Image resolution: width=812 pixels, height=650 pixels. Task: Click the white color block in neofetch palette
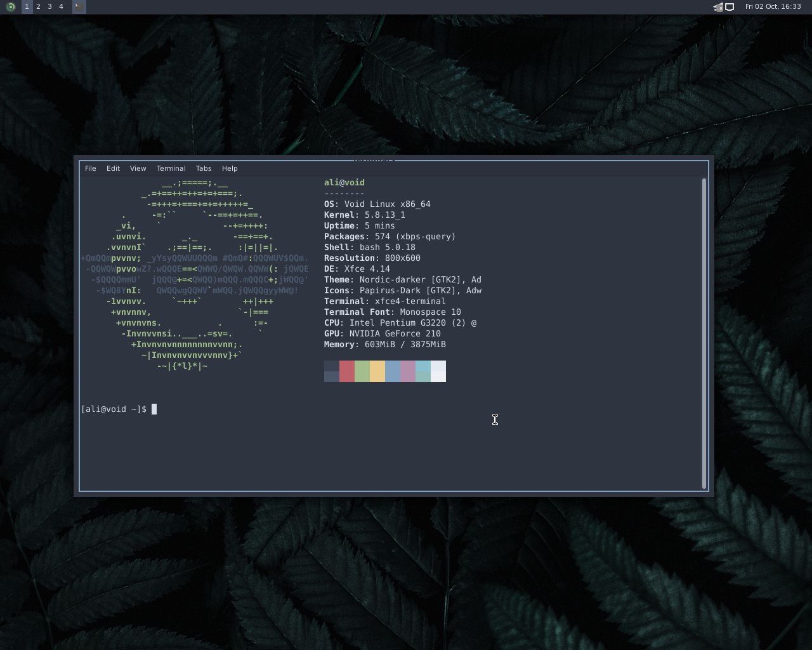[438, 371]
